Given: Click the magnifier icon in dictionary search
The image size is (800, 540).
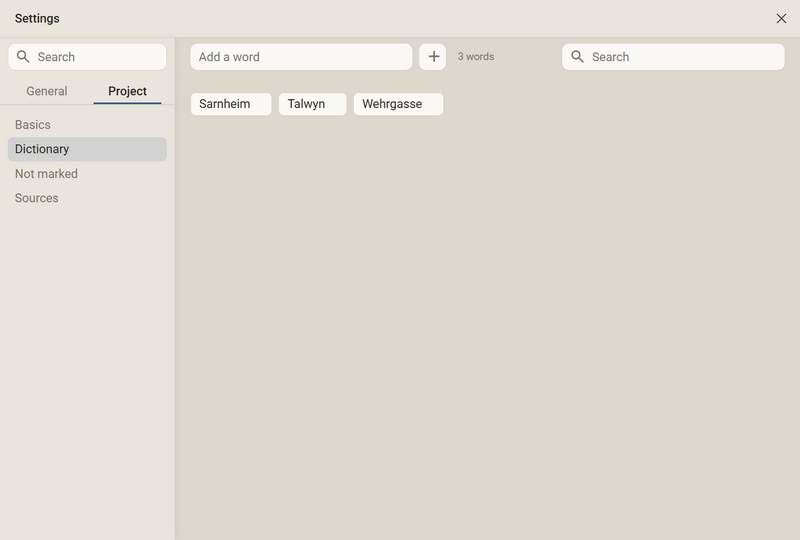Looking at the screenshot, I should [577, 57].
